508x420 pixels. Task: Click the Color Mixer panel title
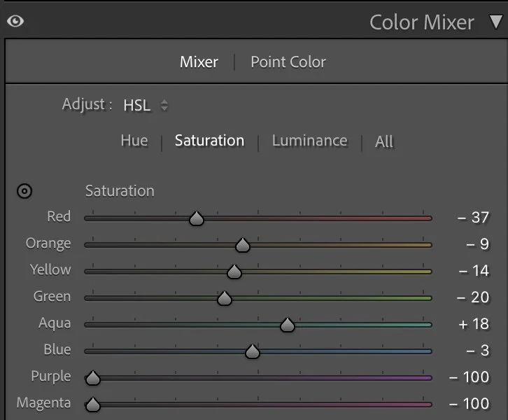[x=422, y=22]
